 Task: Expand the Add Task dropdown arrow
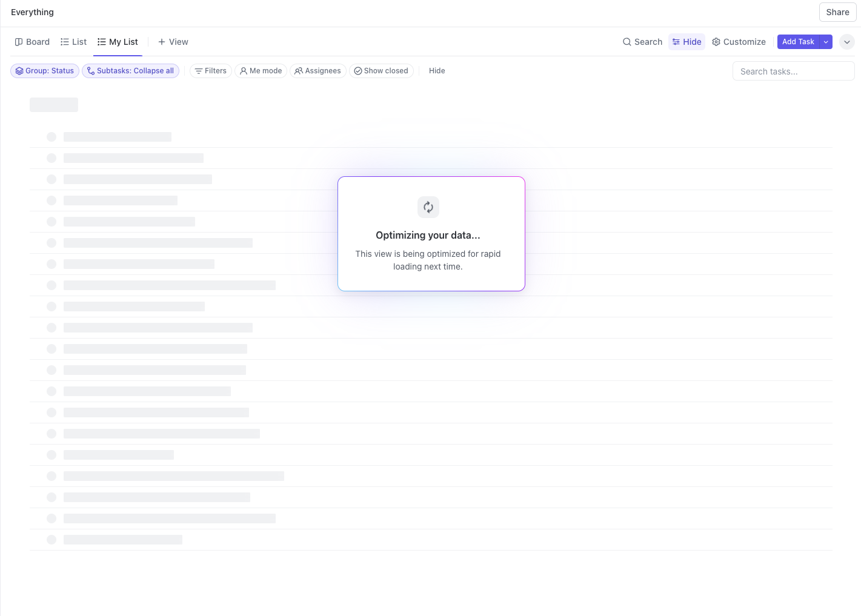(x=826, y=42)
